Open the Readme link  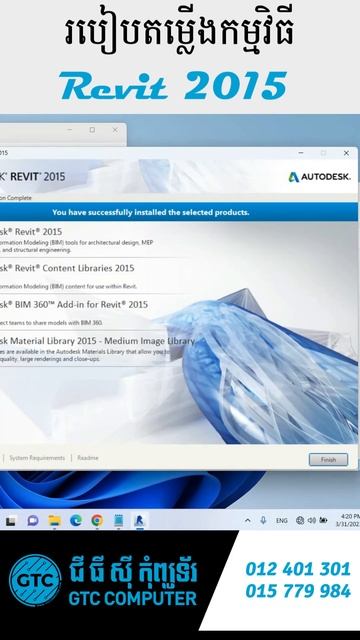[x=88, y=458]
